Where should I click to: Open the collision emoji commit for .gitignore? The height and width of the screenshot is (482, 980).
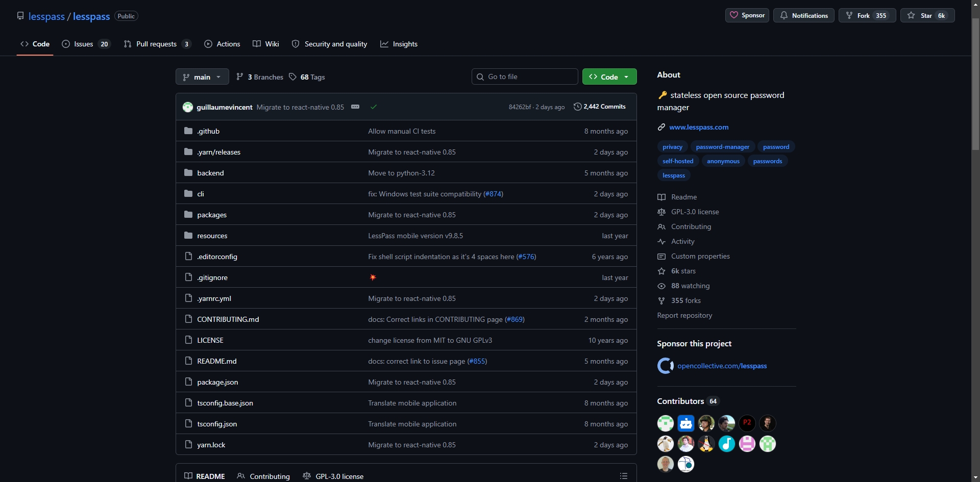(x=373, y=277)
